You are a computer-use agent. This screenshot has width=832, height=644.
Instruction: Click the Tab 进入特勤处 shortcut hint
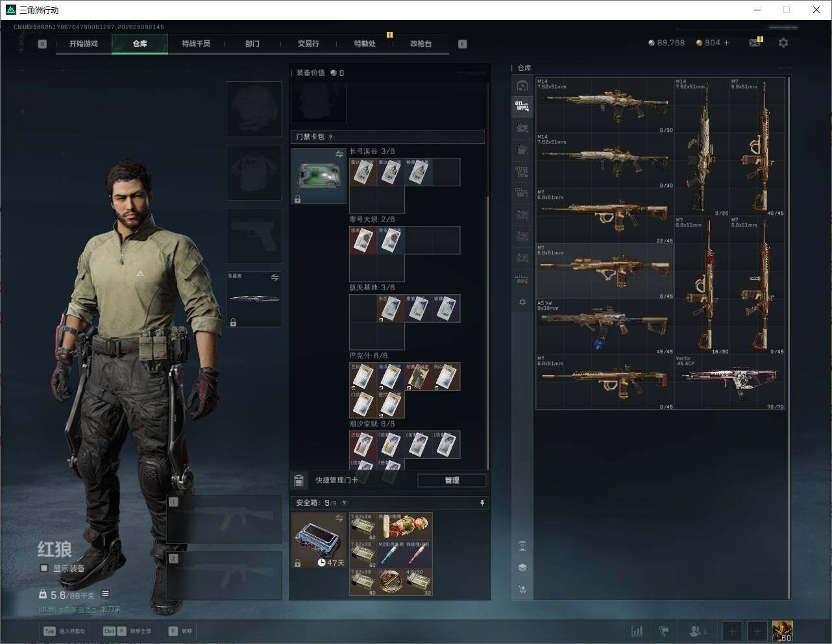coord(64,631)
